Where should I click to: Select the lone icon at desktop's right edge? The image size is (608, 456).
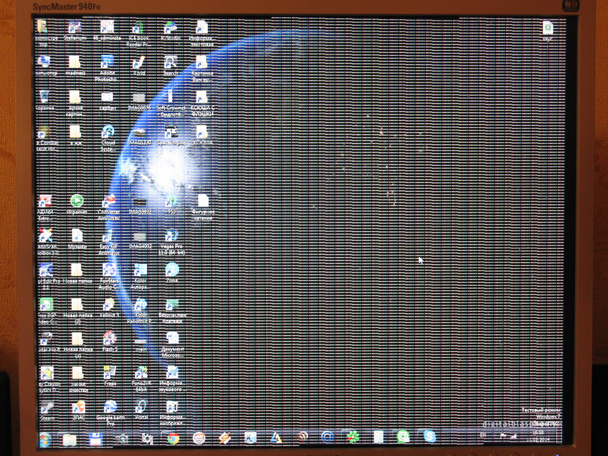[548, 29]
